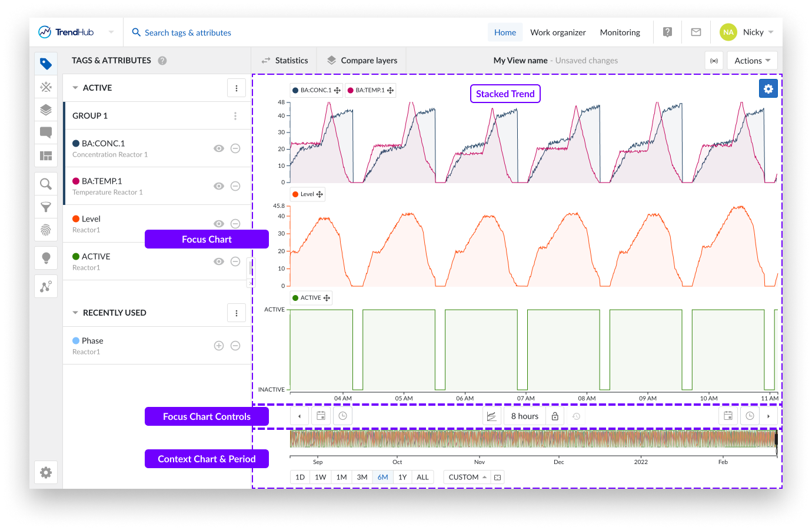Open the CUSTOM period dropdown
This screenshot has width=812, height=530.
(x=467, y=477)
